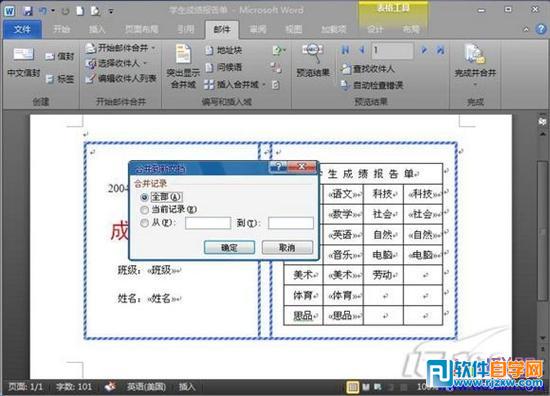The width and height of the screenshot is (550, 396).
Task: Click the dialog help question mark button
Action: click(279, 167)
